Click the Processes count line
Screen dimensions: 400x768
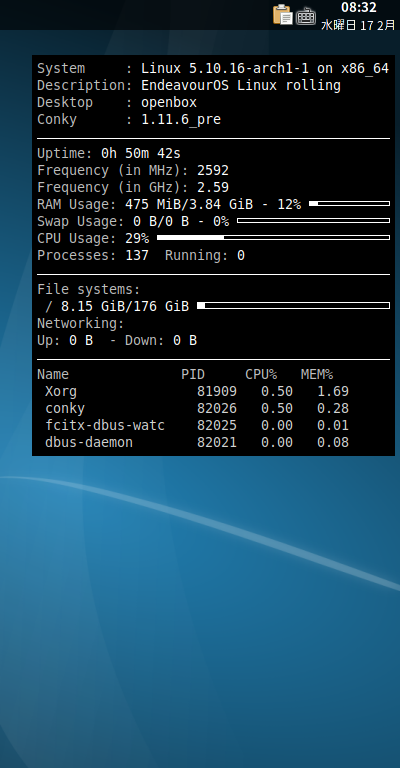(x=141, y=255)
